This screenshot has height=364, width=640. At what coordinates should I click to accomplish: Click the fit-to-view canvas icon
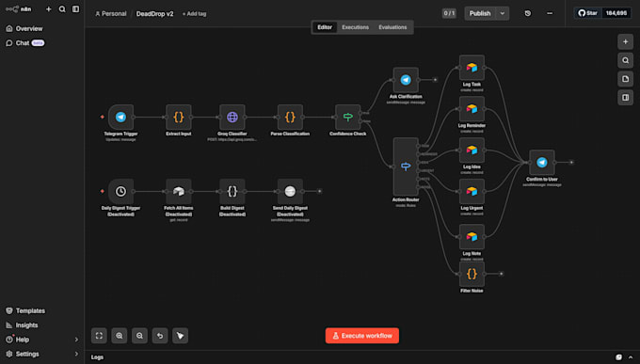coord(99,336)
